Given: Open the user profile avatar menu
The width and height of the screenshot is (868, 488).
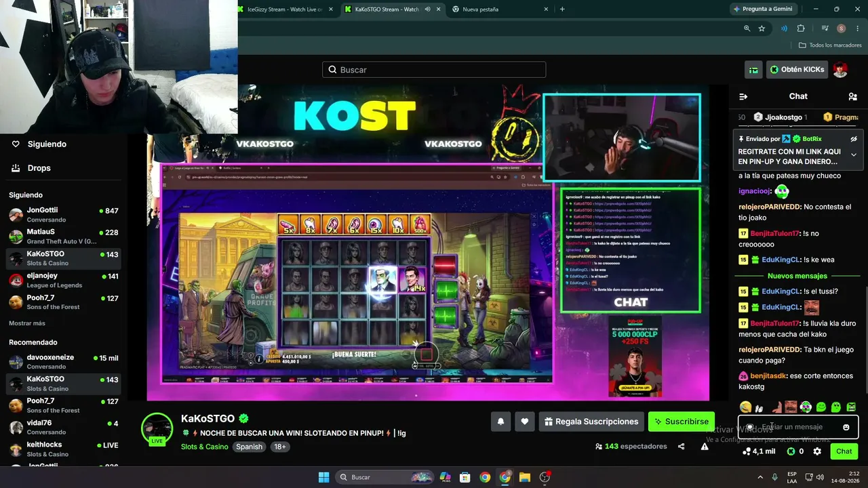Looking at the screenshot, I should point(840,70).
